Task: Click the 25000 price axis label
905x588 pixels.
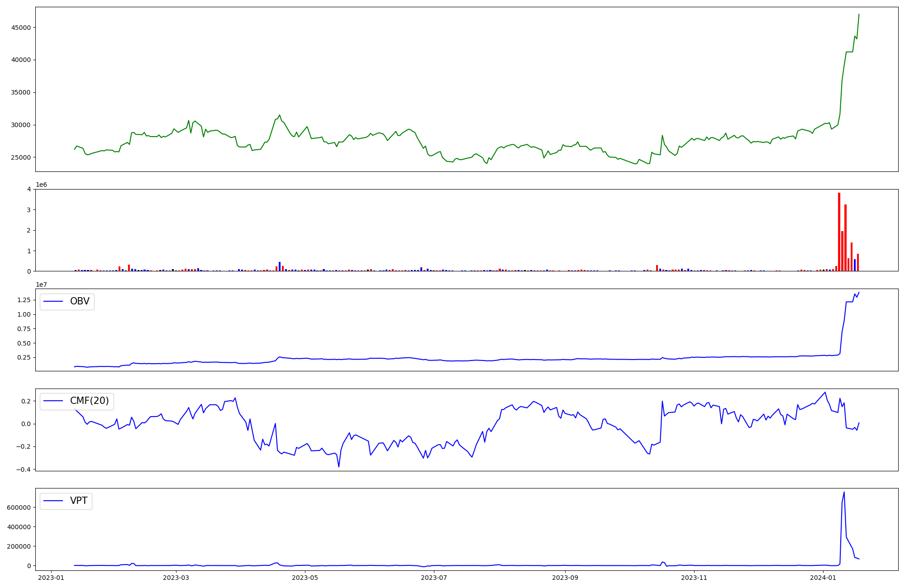Action: (x=21, y=157)
